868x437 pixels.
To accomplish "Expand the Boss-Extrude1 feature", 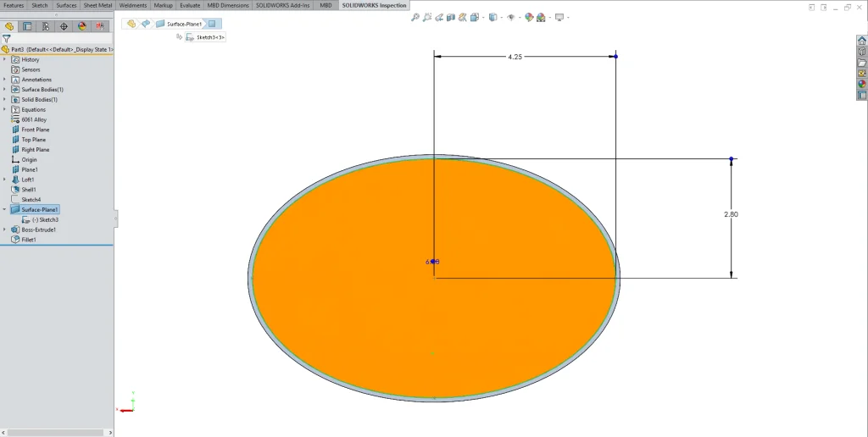I will pyautogui.click(x=5, y=230).
